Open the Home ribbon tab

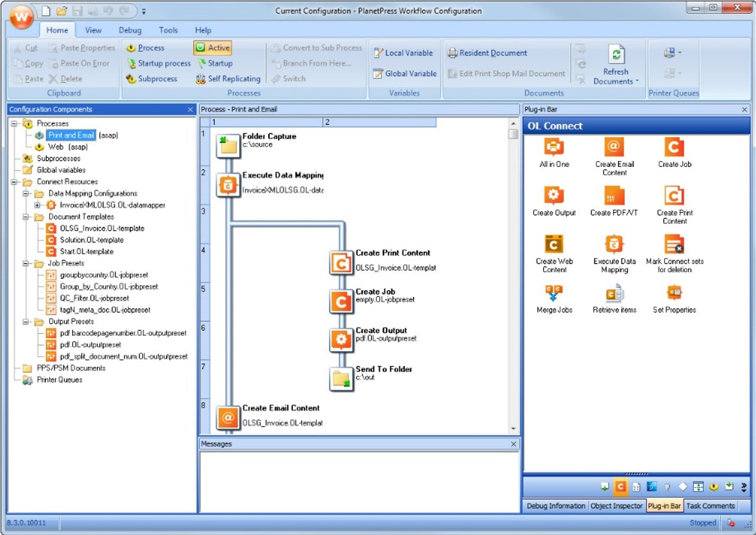click(x=57, y=30)
